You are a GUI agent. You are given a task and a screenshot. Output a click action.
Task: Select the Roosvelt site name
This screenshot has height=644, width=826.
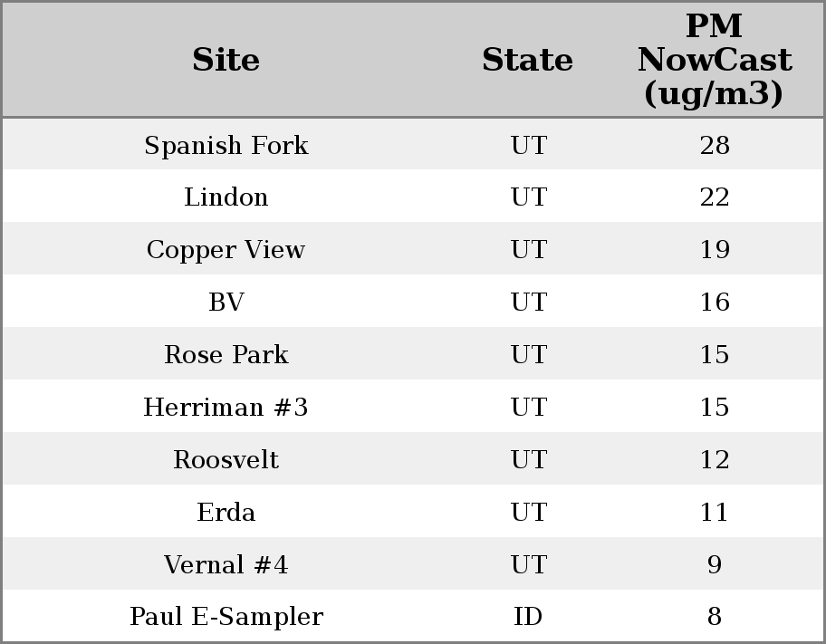(x=226, y=460)
